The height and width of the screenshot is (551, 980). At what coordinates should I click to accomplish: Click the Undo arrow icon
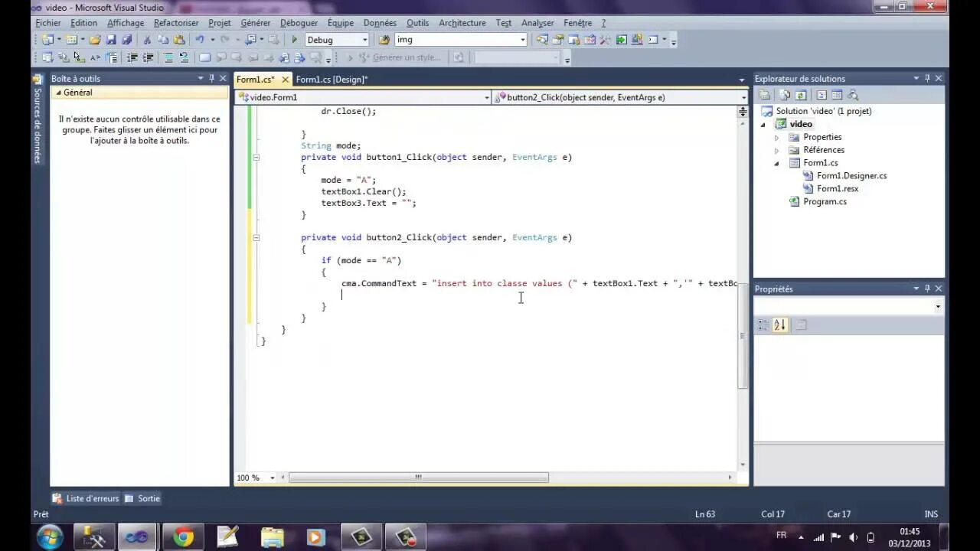(200, 40)
